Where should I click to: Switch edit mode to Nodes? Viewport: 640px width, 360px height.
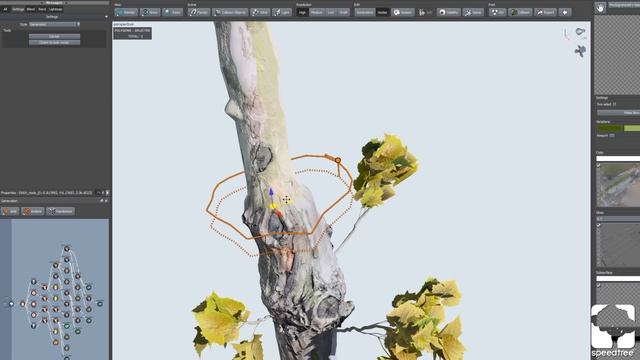[382, 12]
